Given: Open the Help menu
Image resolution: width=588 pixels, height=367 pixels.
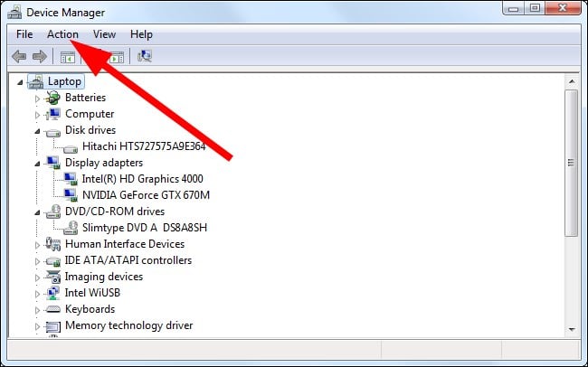Looking at the screenshot, I should tap(141, 34).
